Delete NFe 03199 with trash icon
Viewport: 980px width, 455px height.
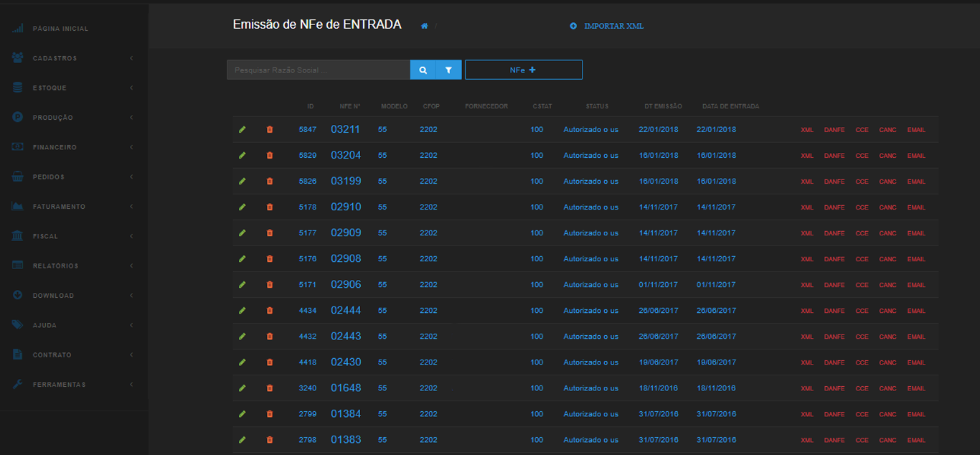pyautogui.click(x=270, y=182)
